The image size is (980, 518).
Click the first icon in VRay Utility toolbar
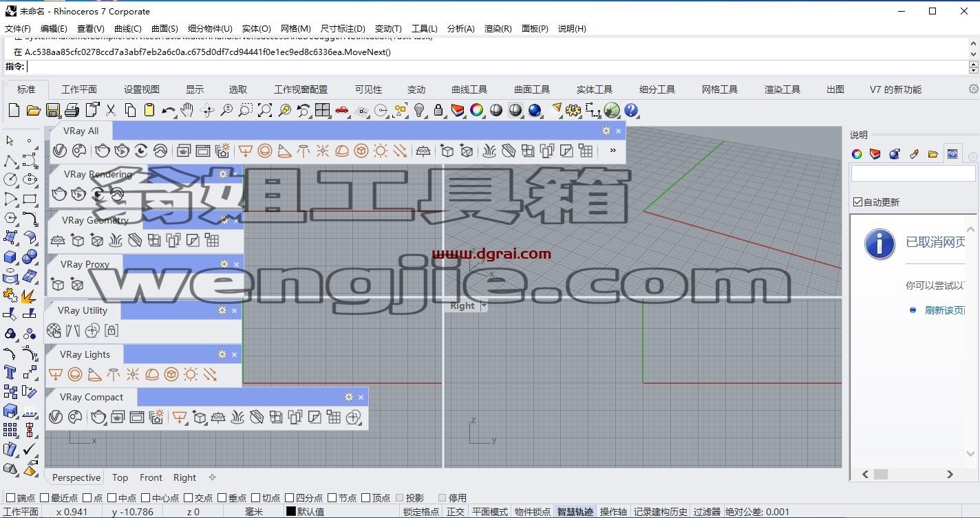tap(54, 330)
